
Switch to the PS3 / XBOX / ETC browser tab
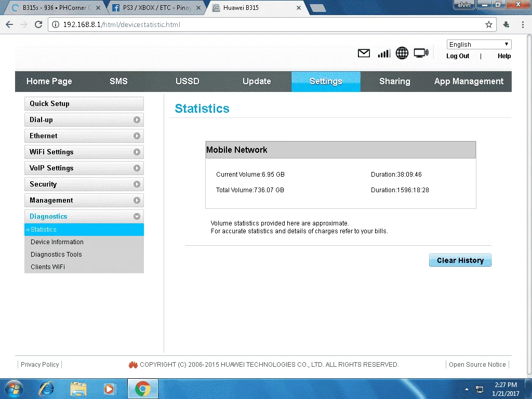pos(157,8)
